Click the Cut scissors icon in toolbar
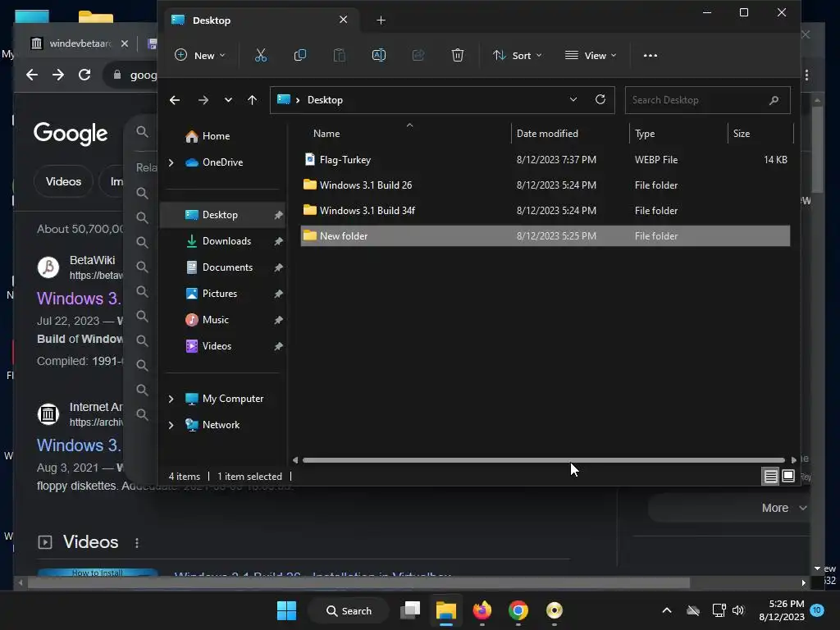The width and height of the screenshot is (840, 630). (x=260, y=55)
